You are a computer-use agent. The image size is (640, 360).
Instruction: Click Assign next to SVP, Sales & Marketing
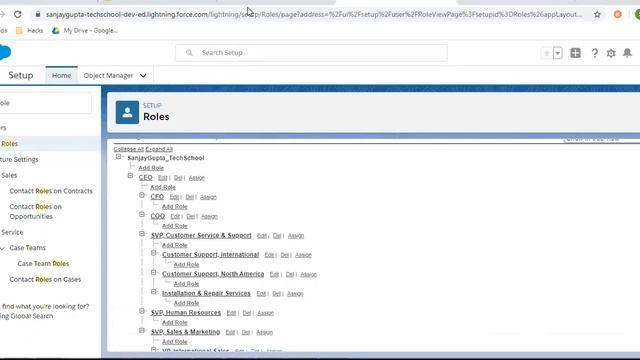pos(264,332)
